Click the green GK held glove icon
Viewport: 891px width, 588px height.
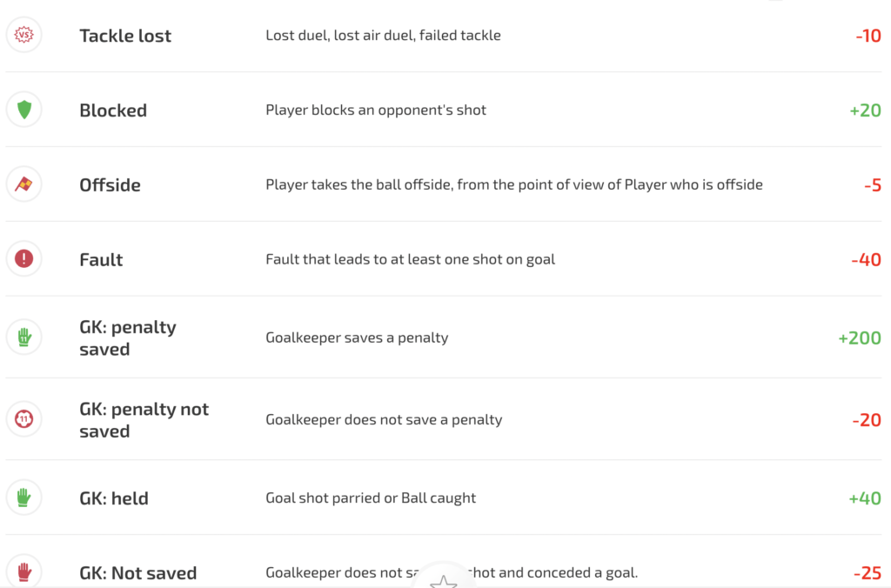[x=24, y=498]
